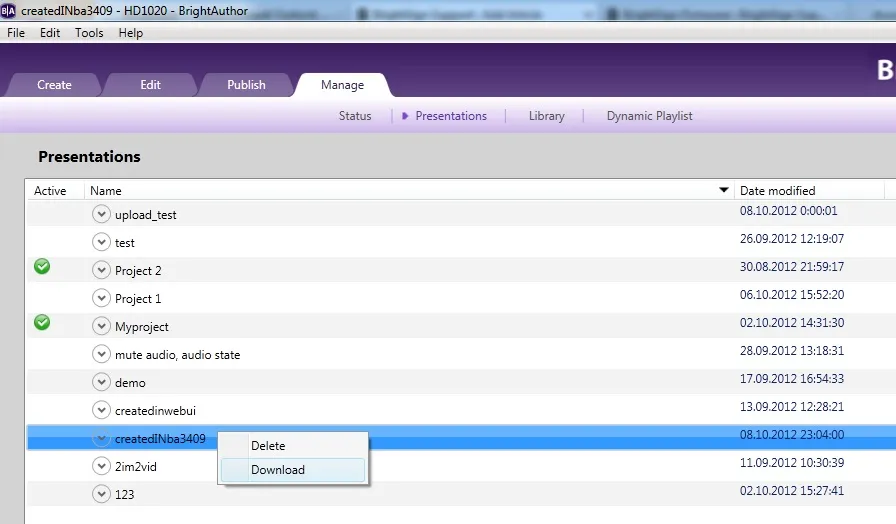Click date 08.10.2012 0:00:01
The width and height of the screenshot is (896, 524).
[789, 210]
